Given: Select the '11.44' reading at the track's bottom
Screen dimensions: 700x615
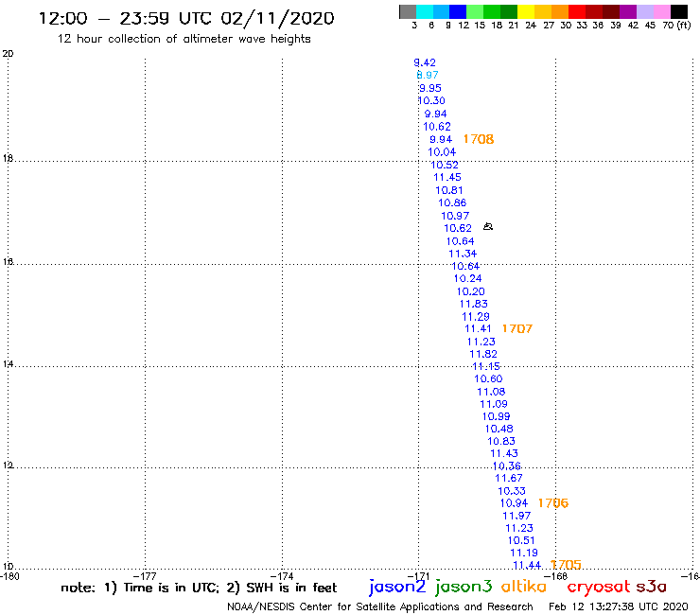Looking at the screenshot, I should [527, 566].
